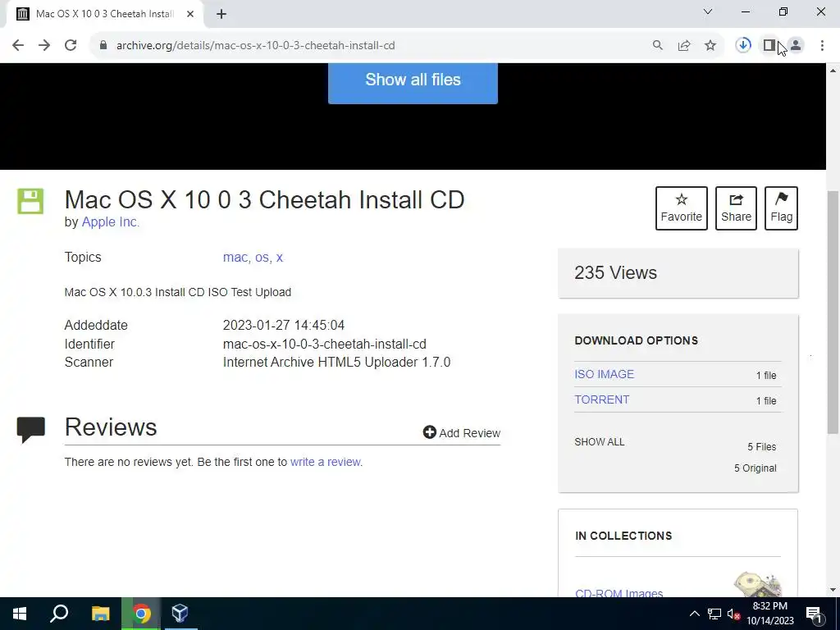Click the green floppy disk software icon
This screenshot has height=630, width=840.
(30, 202)
